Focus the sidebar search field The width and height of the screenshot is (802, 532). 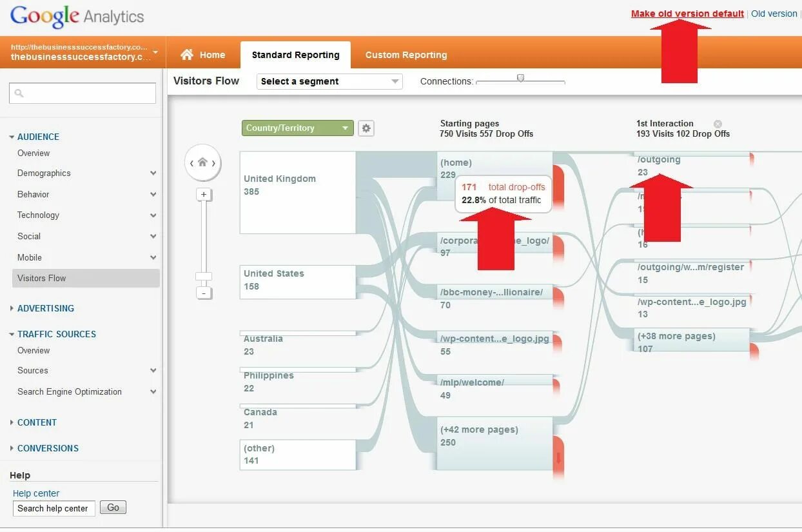pyautogui.click(x=83, y=94)
